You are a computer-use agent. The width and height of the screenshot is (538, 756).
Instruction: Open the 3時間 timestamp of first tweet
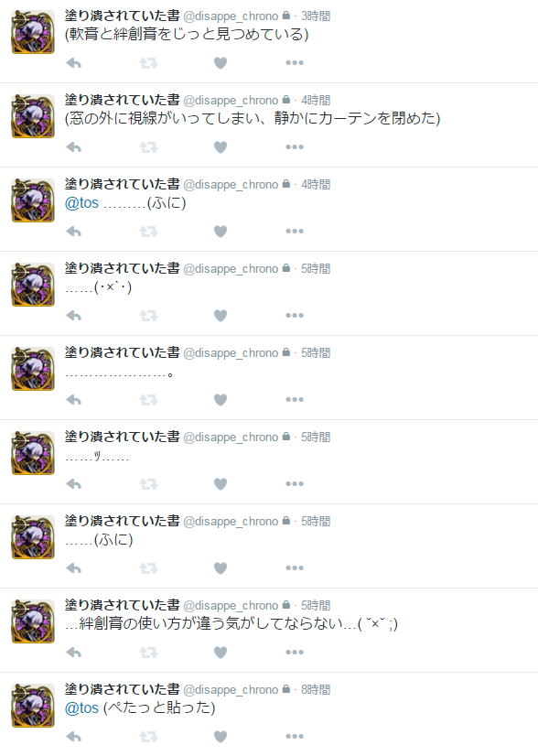tap(316, 16)
